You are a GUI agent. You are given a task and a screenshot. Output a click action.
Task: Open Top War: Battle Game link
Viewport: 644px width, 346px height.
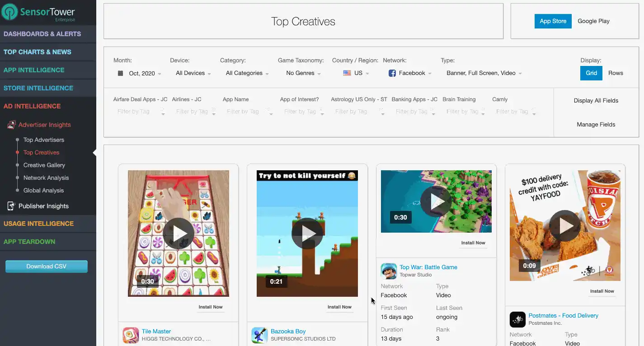click(428, 267)
